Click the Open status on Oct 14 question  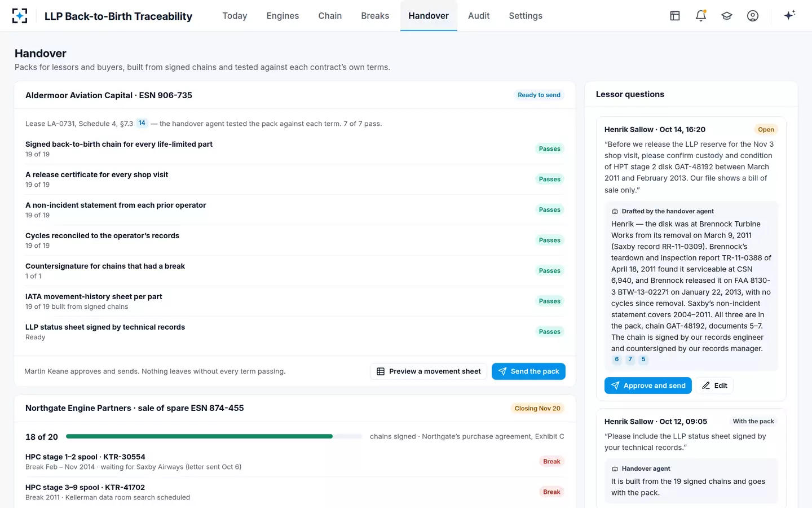(x=766, y=129)
